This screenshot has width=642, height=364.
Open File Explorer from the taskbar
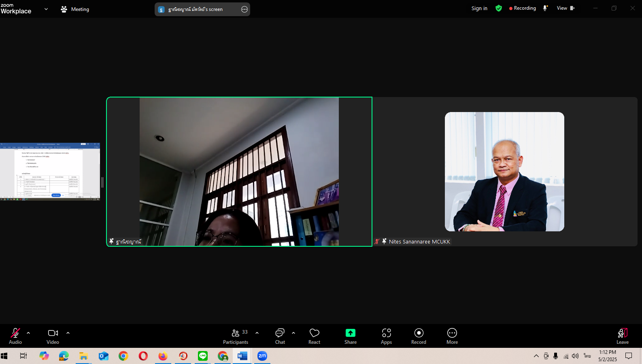(x=83, y=356)
